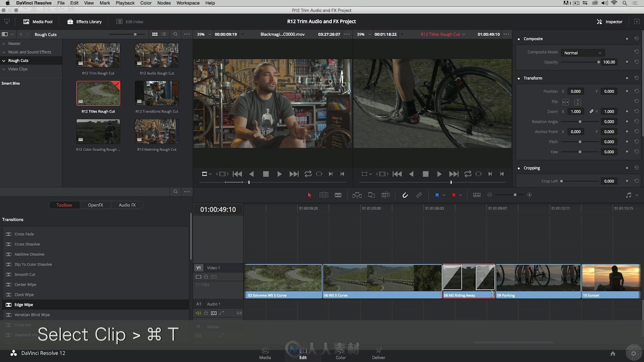
Task: Stop playback in the timeline viewer
Action: click(426, 174)
